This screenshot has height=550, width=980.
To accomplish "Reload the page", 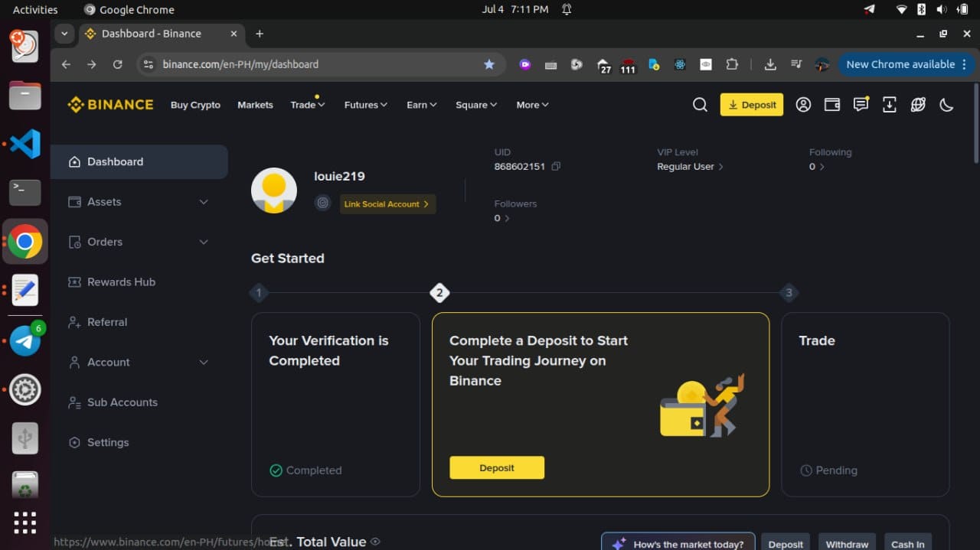I will tap(117, 64).
